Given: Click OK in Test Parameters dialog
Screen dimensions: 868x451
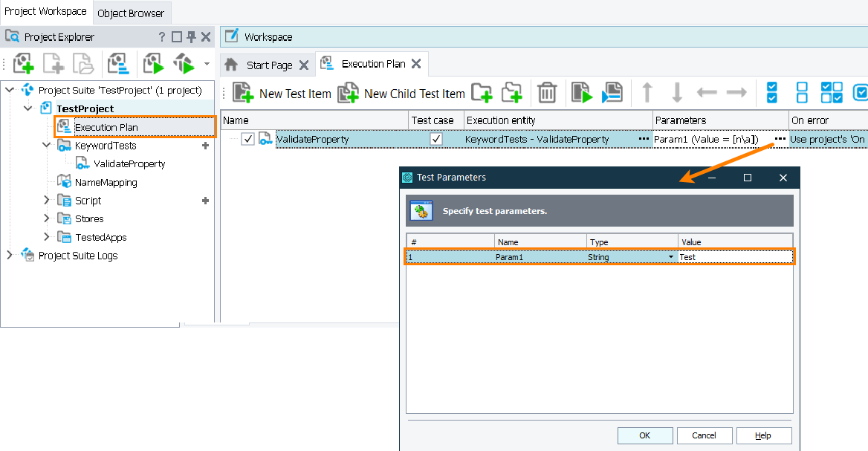Looking at the screenshot, I should (644, 435).
